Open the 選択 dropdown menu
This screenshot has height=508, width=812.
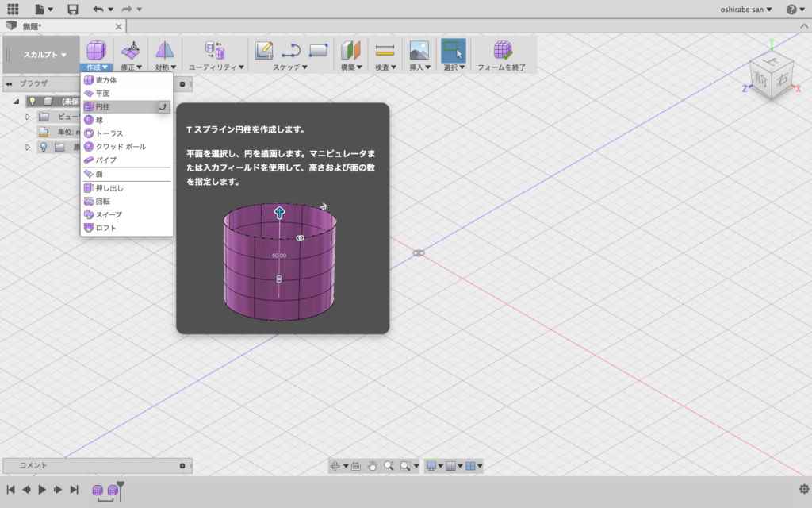click(454, 67)
